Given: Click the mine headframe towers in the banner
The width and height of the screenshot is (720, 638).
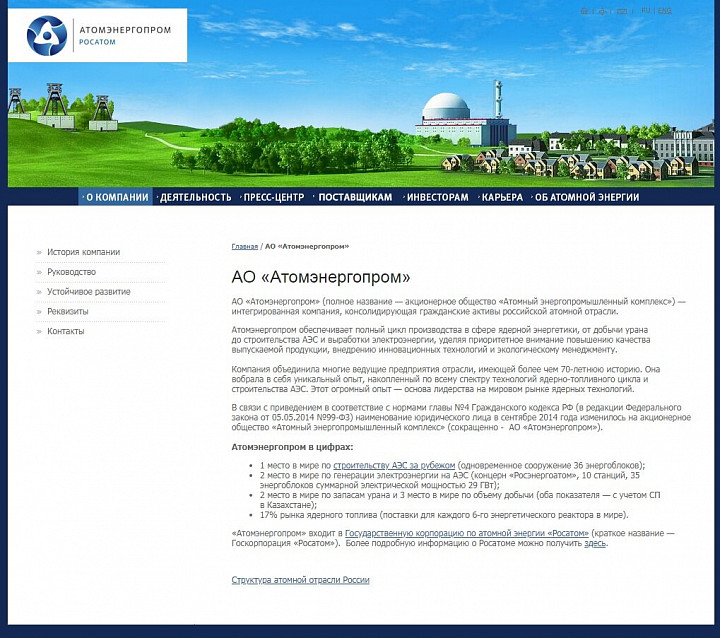Looking at the screenshot, I should click(62, 107).
